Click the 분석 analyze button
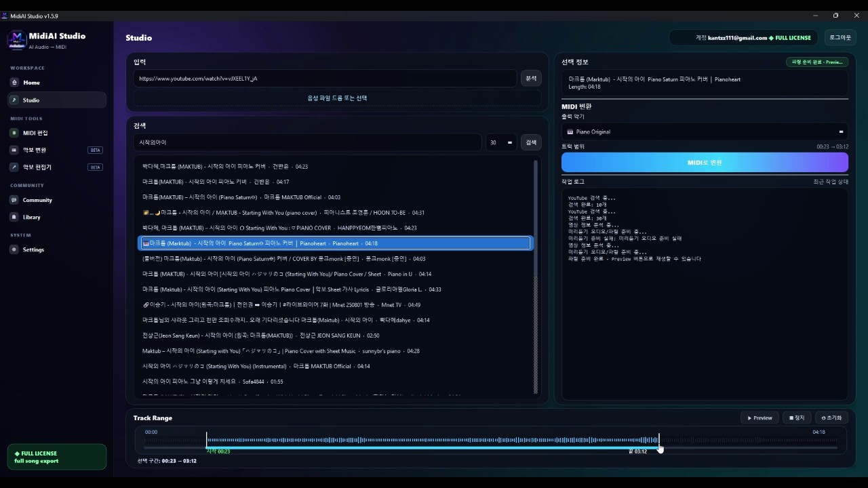This screenshot has height=488, width=868. pos(531,79)
